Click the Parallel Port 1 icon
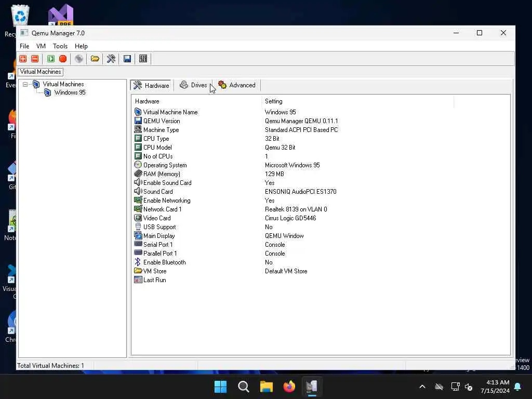 [138, 253]
